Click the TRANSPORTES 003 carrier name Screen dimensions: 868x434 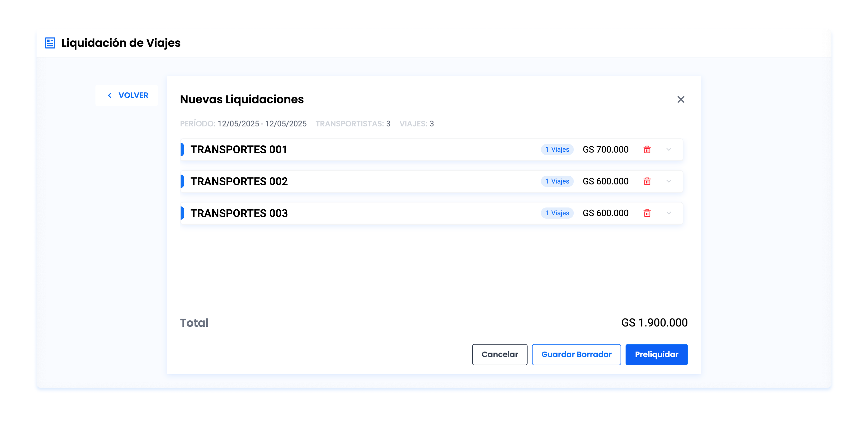[239, 213]
